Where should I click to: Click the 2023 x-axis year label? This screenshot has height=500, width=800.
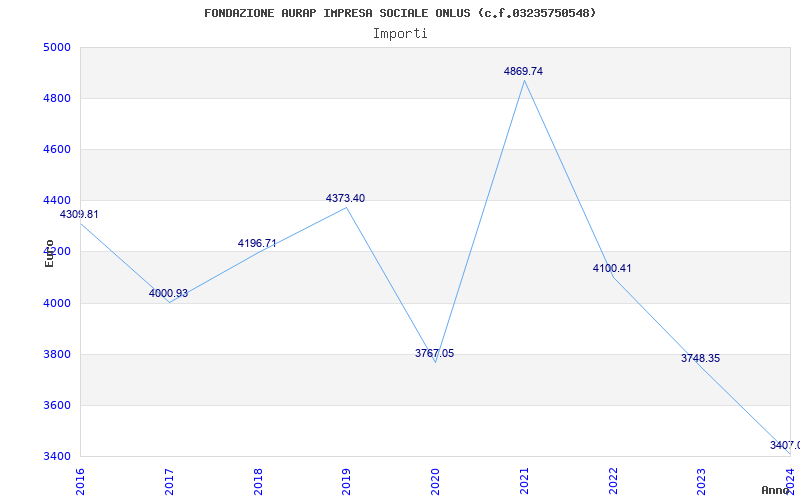[702, 482]
